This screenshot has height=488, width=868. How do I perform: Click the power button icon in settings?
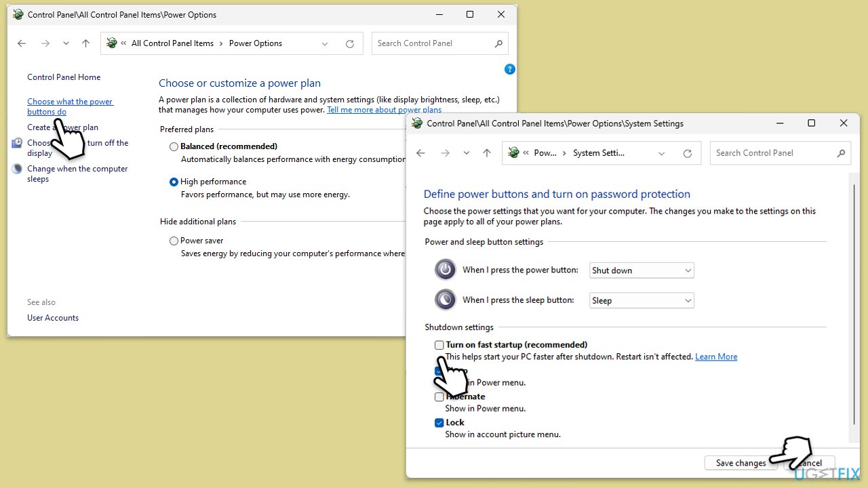(x=446, y=270)
